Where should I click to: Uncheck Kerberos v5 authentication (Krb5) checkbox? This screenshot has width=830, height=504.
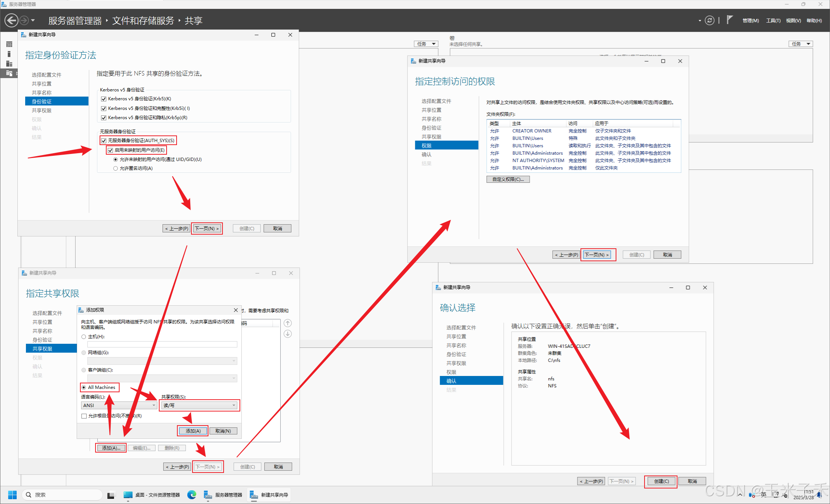coord(104,99)
